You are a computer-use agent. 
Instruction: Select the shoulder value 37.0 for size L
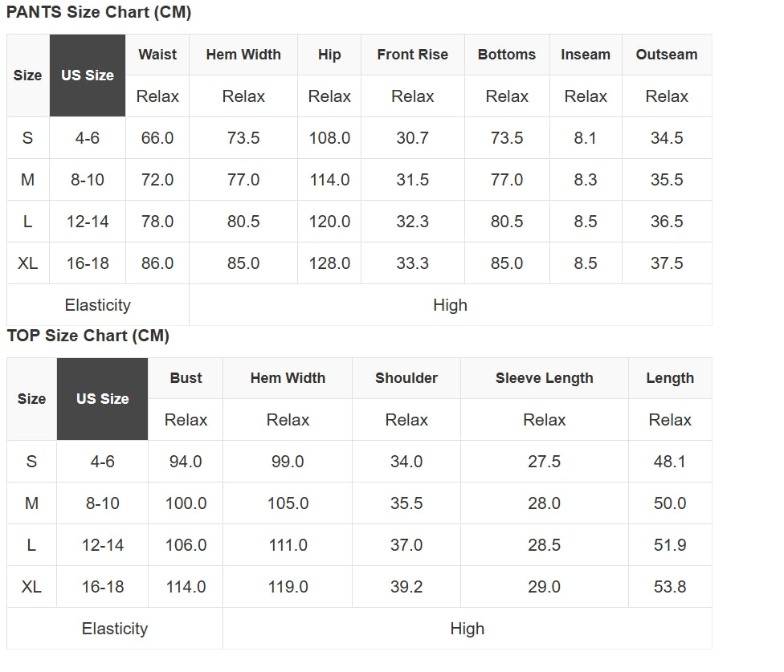pyautogui.click(x=406, y=545)
